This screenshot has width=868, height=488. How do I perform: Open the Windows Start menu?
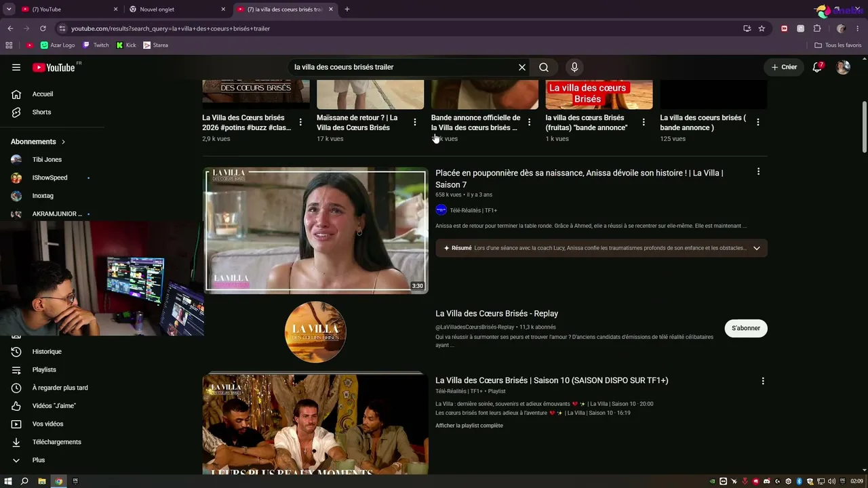(x=8, y=481)
